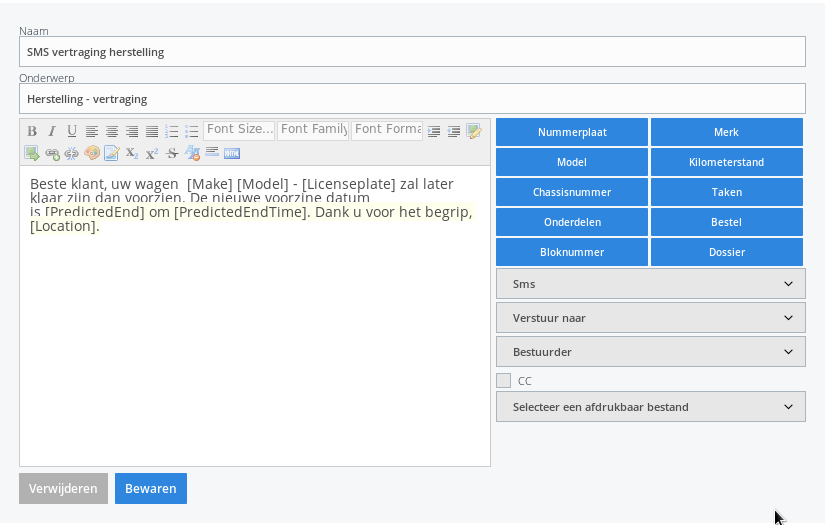Insert the Nummerplaat placeholder
Screen dimensions: 829x525
[x=572, y=132]
